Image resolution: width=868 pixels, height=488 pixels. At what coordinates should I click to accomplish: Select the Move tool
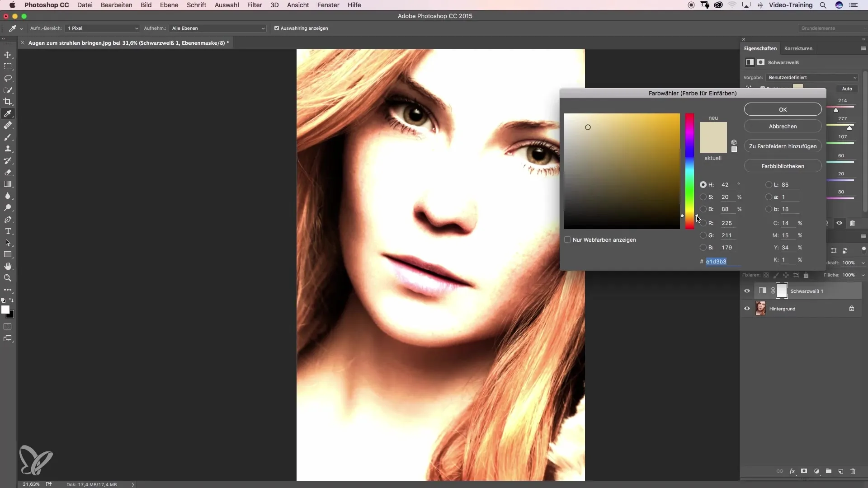8,55
